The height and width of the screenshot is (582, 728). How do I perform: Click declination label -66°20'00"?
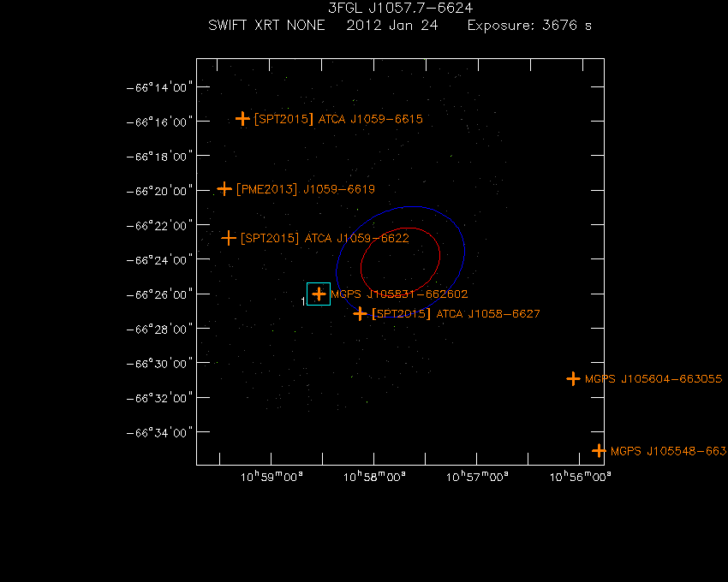click(159, 191)
